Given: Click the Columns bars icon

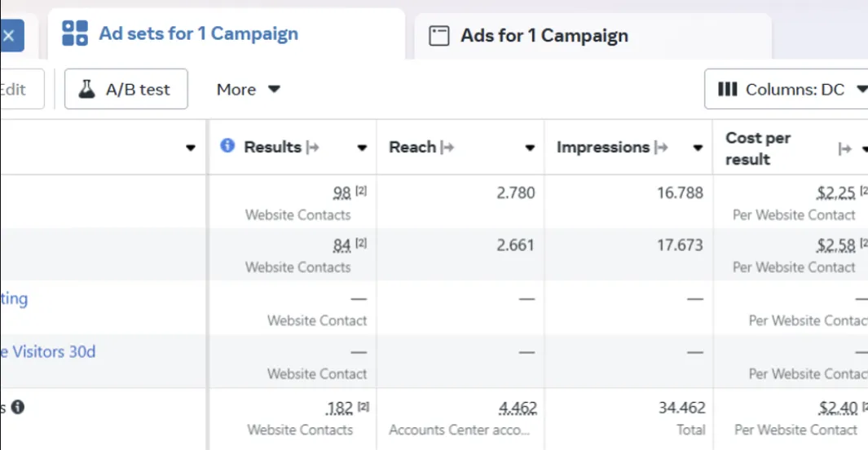Looking at the screenshot, I should (x=728, y=90).
